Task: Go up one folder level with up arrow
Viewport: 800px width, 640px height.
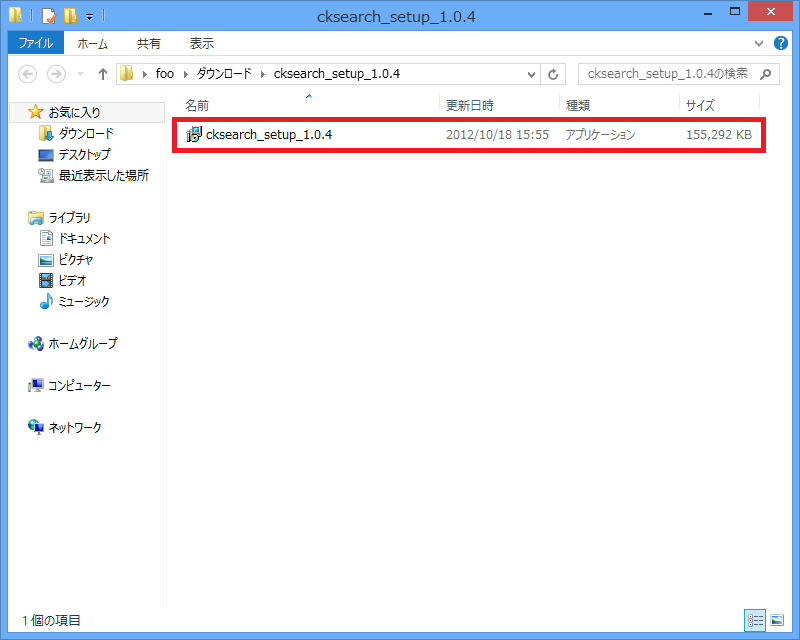Action: (x=102, y=74)
